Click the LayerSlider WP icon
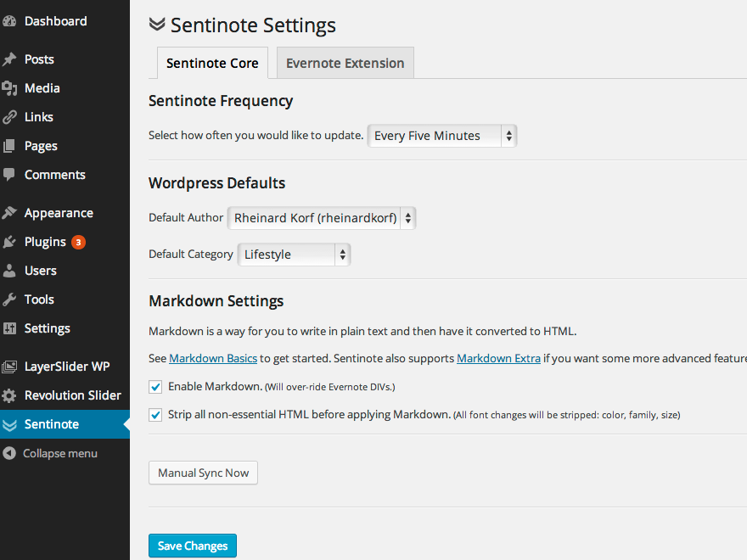The height and width of the screenshot is (560, 747). coord(9,367)
